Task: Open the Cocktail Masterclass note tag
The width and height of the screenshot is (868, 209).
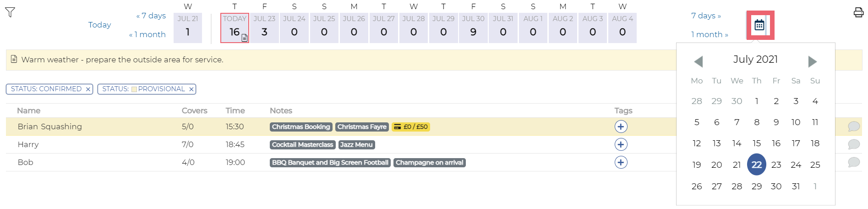Action: click(x=302, y=145)
